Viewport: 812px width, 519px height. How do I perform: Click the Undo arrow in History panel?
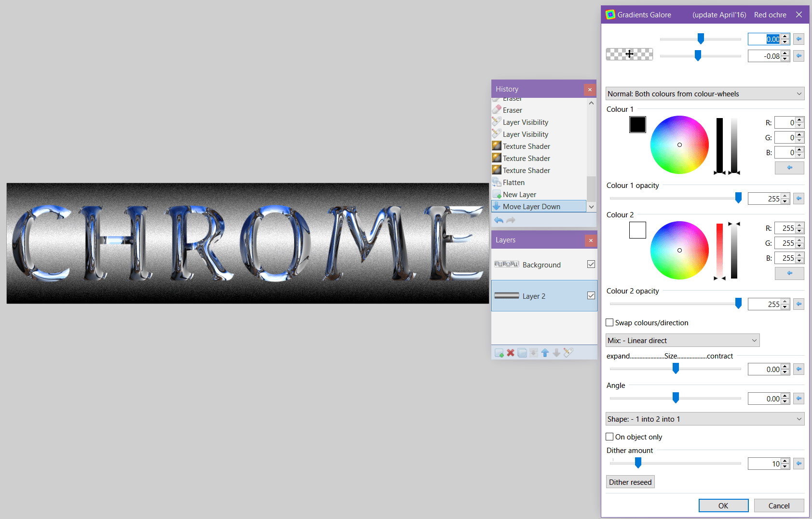tap(499, 220)
